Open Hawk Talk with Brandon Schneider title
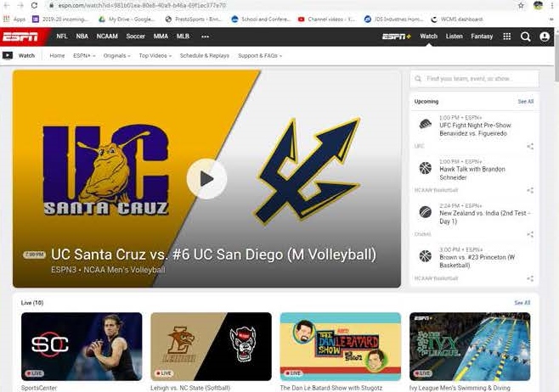Screen dimensions: 559x392 [x=472, y=173]
